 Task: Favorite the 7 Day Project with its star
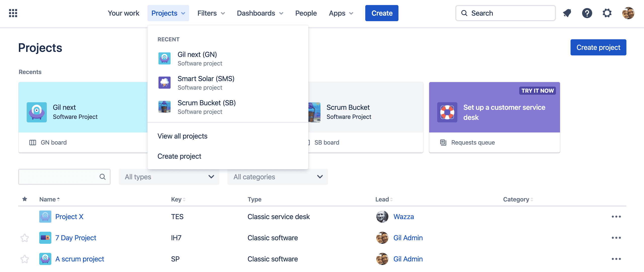(24, 237)
